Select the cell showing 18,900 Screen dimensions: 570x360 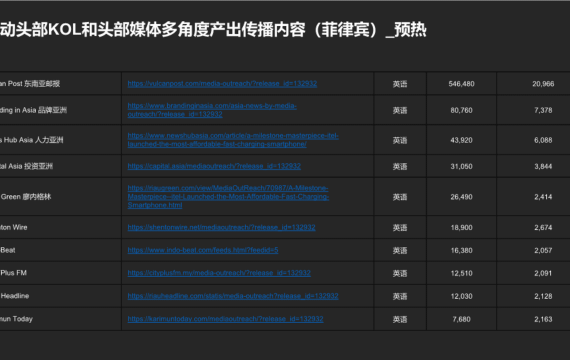click(461, 227)
